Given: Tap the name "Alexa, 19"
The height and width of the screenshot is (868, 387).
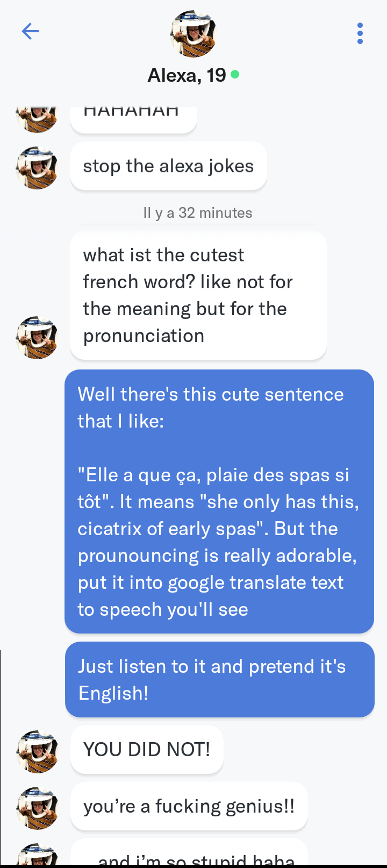Looking at the screenshot, I should pos(187,75).
